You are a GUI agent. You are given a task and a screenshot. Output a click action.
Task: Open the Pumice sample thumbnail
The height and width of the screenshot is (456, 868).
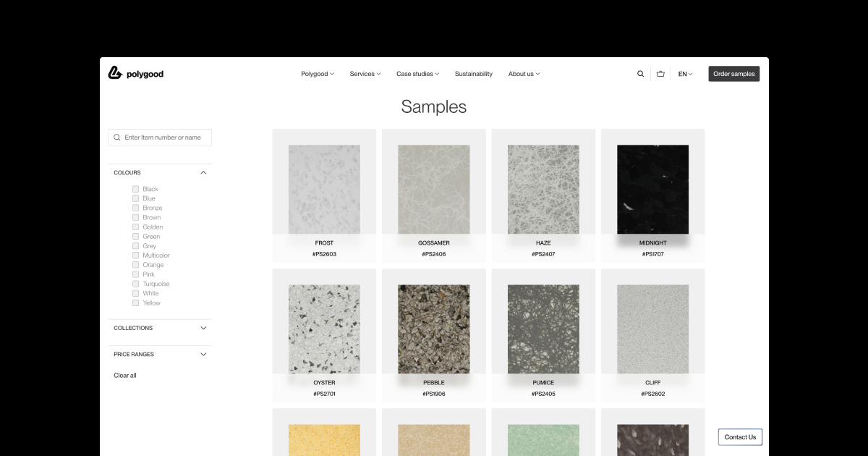(x=543, y=329)
